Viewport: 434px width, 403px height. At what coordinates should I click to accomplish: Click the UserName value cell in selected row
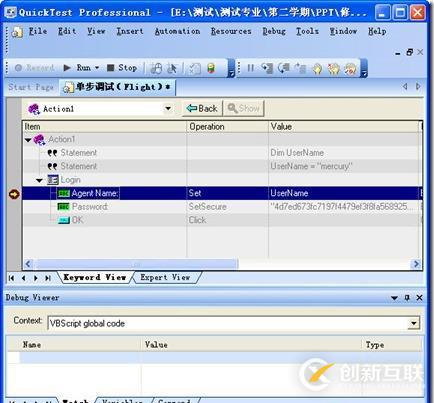pos(344,193)
